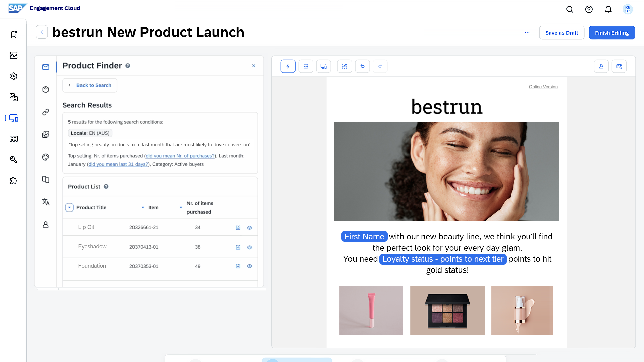Click the Locale EN (AUS) filter chip
The image size is (644, 362).
click(90, 133)
